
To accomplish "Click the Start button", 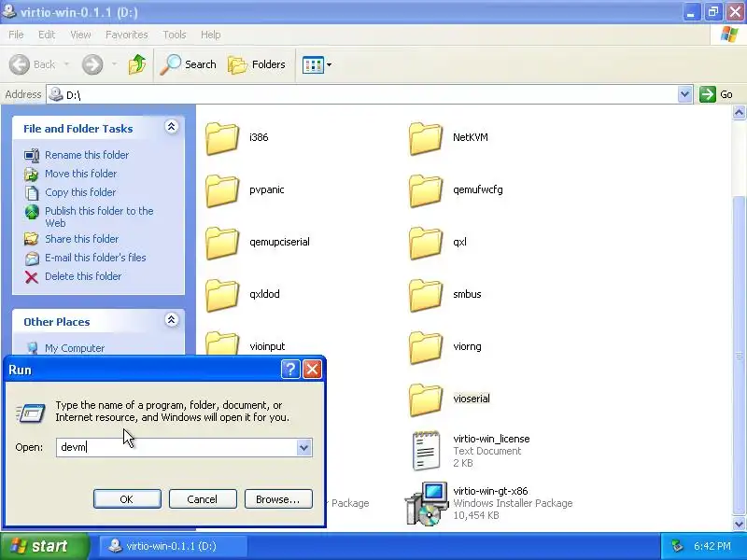I will pos(44,546).
